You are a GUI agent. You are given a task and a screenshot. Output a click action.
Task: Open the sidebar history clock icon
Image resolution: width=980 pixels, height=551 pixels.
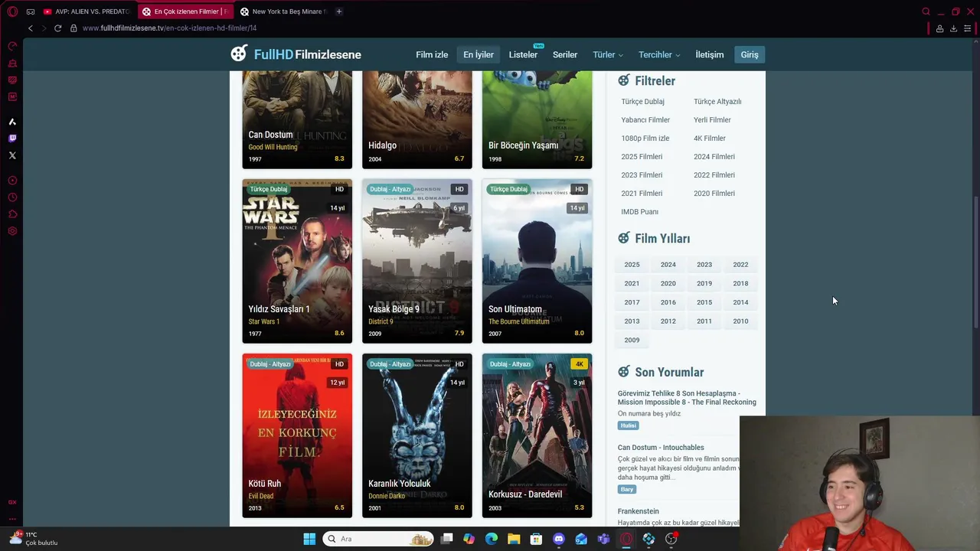click(x=12, y=197)
